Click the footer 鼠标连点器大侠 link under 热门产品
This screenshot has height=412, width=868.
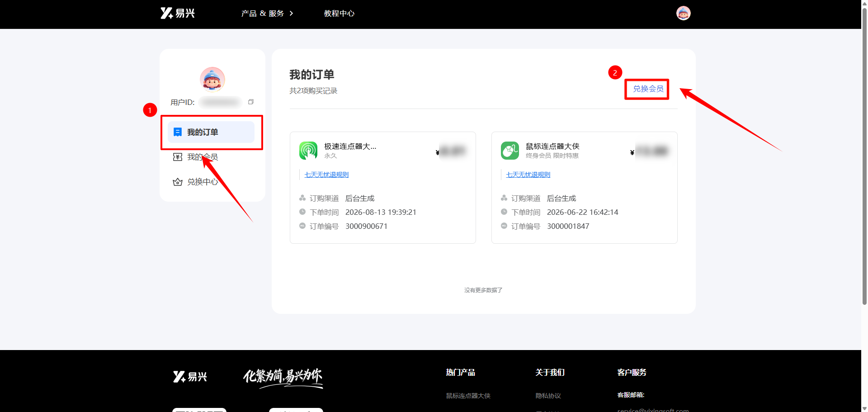click(x=468, y=396)
